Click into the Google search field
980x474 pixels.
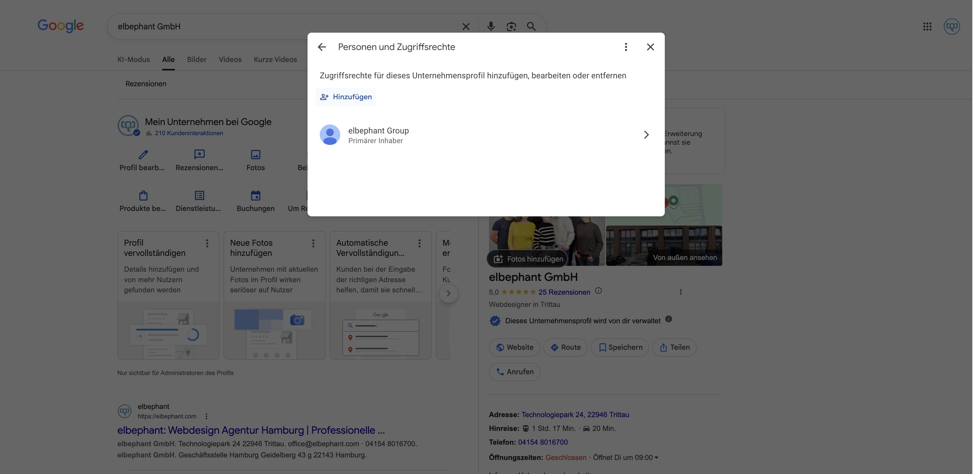point(285,26)
